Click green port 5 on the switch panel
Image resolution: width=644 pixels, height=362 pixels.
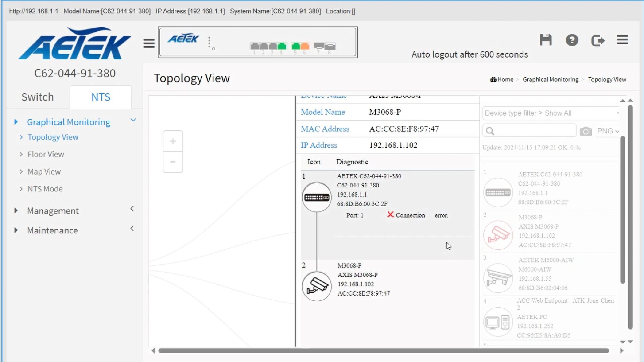coord(296,46)
